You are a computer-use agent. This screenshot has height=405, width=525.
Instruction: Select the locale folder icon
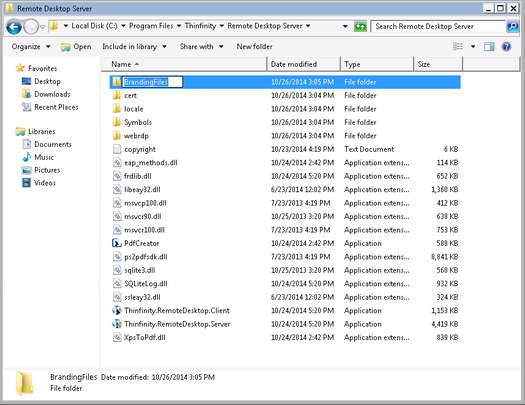click(x=117, y=109)
